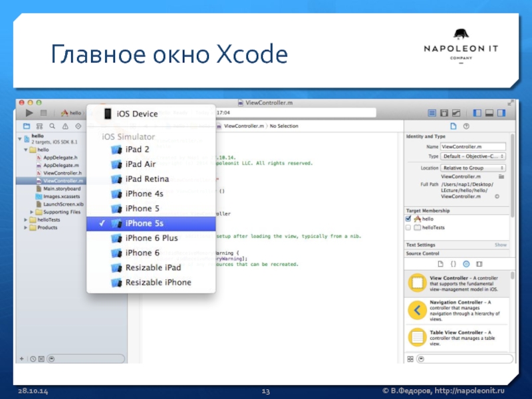Open the Code Snippet library
The image size is (532, 399).
pos(452,264)
